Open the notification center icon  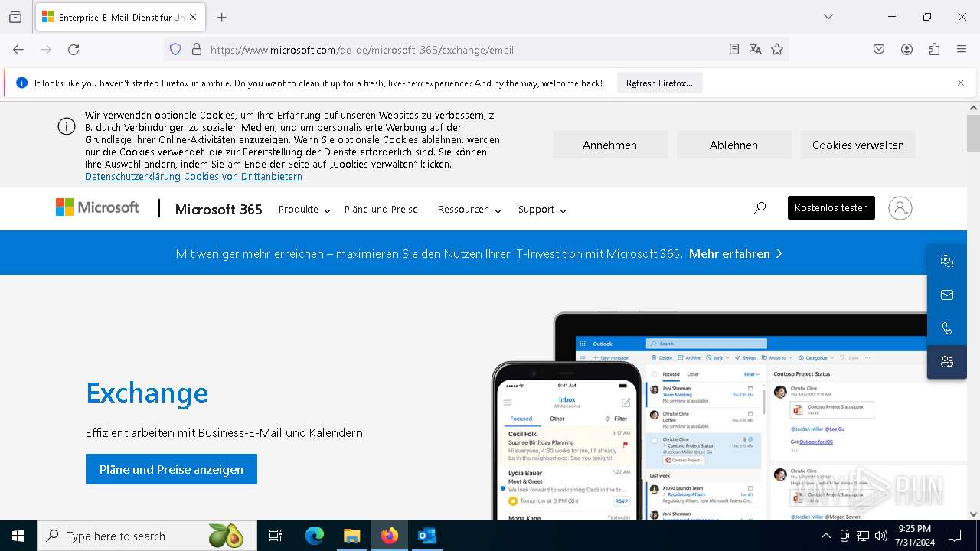point(955,536)
